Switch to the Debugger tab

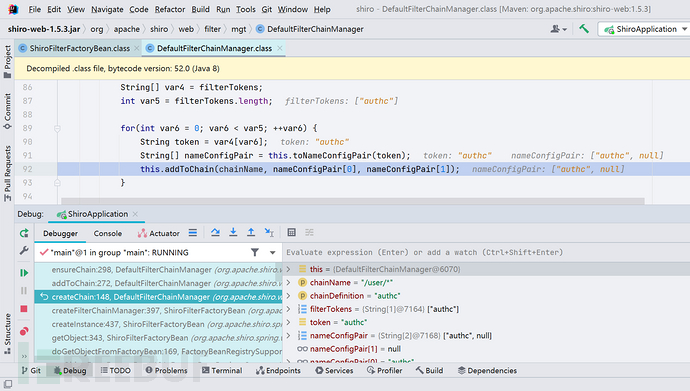click(x=60, y=234)
